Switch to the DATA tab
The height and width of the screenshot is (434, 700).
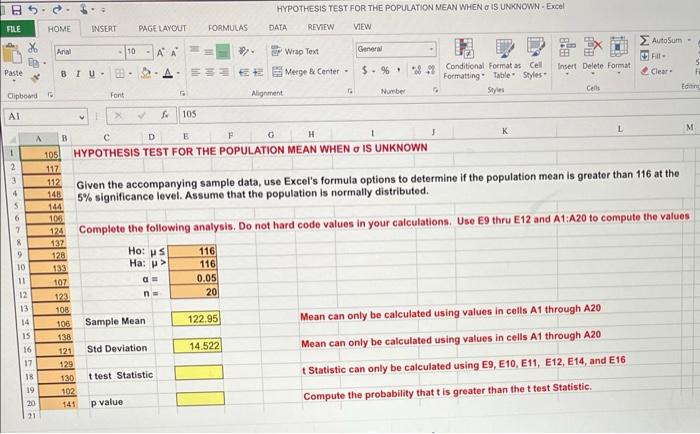click(278, 27)
